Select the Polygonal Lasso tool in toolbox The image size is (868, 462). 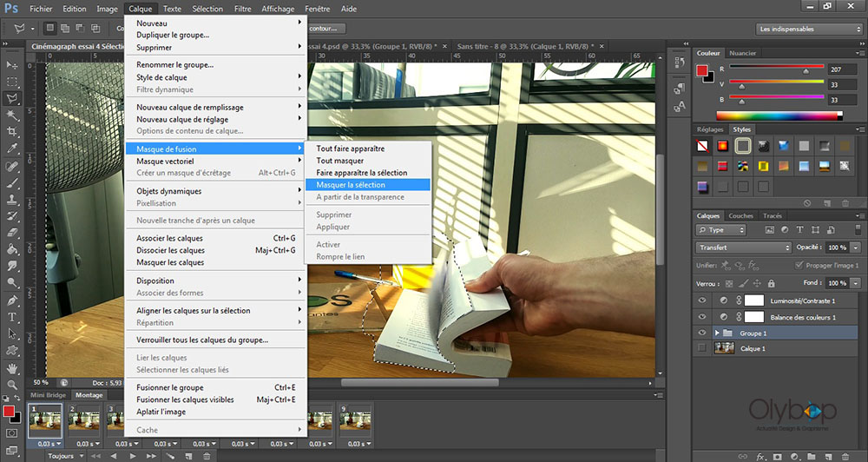(x=11, y=99)
